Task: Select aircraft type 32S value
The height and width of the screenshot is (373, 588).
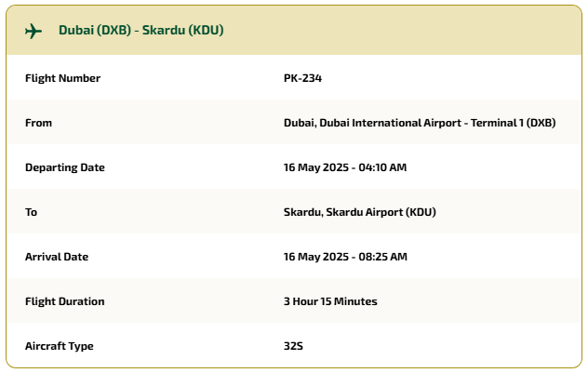Action: click(293, 346)
